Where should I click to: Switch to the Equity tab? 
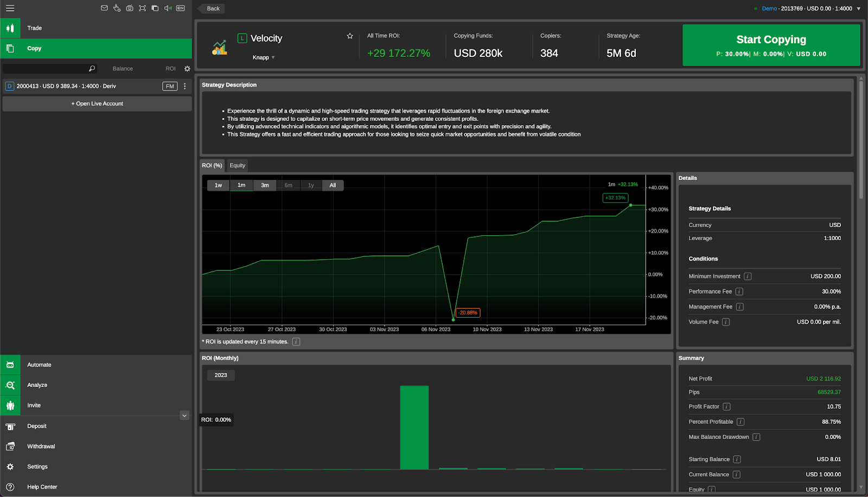pyautogui.click(x=237, y=165)
